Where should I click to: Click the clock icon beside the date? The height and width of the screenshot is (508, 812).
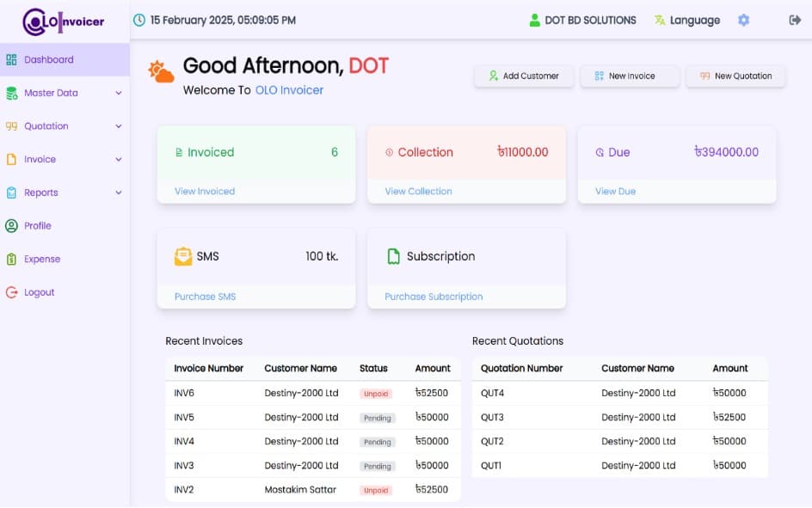point(139,20)
